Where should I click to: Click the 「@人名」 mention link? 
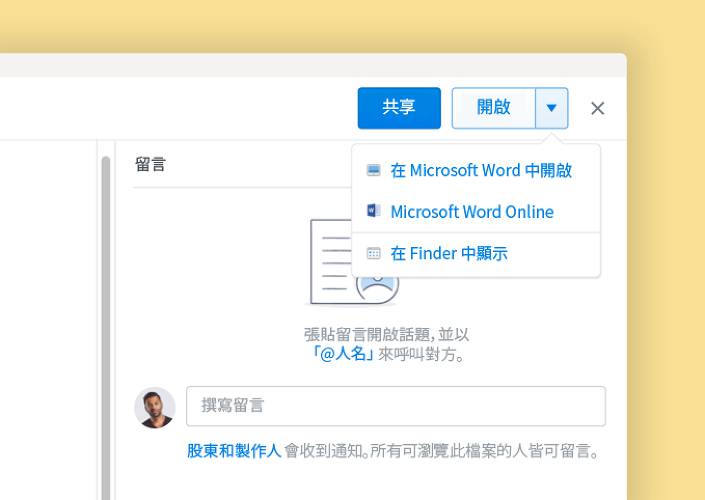pyautogui.click(x=343, y=354)
